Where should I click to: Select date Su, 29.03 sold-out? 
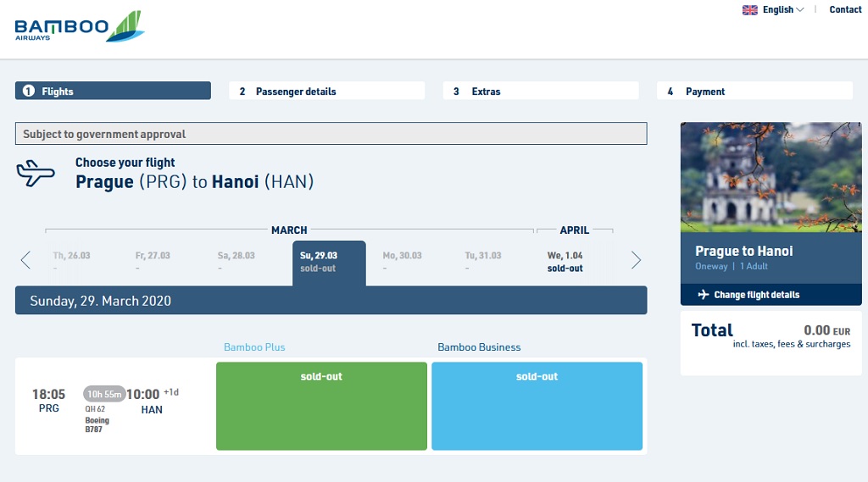pos(329,263)
